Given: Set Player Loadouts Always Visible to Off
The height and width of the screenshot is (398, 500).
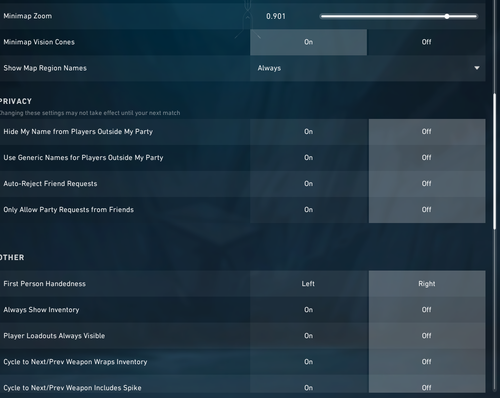Looking at the screenshot, I should (427, 336).
